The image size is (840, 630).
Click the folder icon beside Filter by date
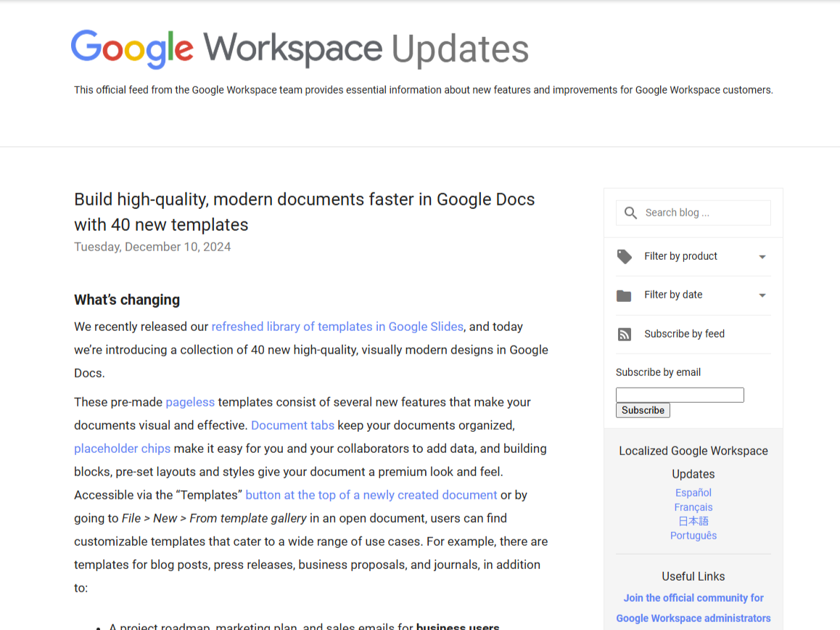[x=624, y=295]
